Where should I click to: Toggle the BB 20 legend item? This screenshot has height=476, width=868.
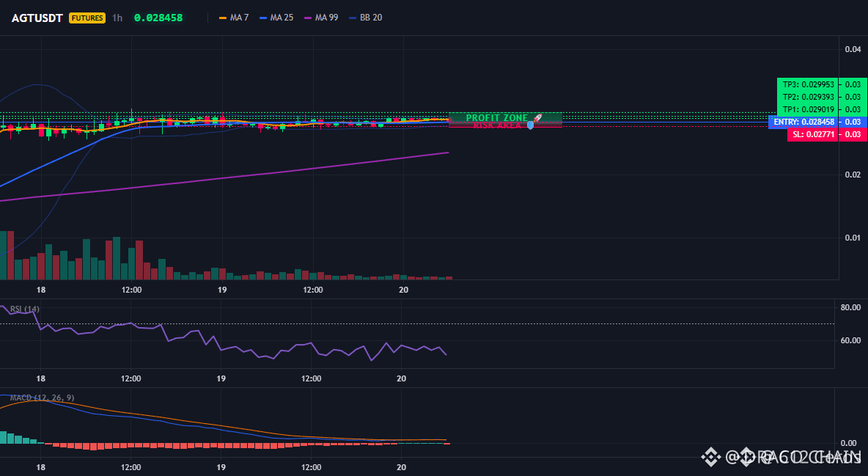tap(365, 18)
